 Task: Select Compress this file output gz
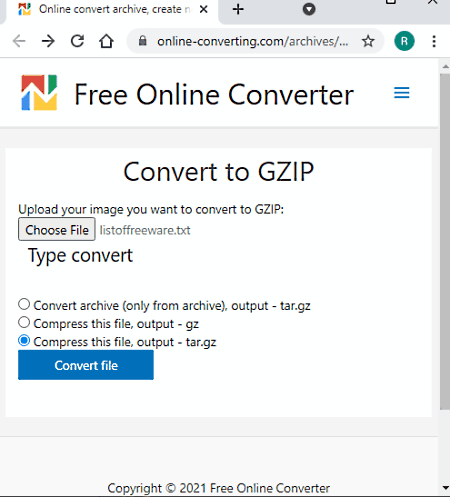[24, 323]
